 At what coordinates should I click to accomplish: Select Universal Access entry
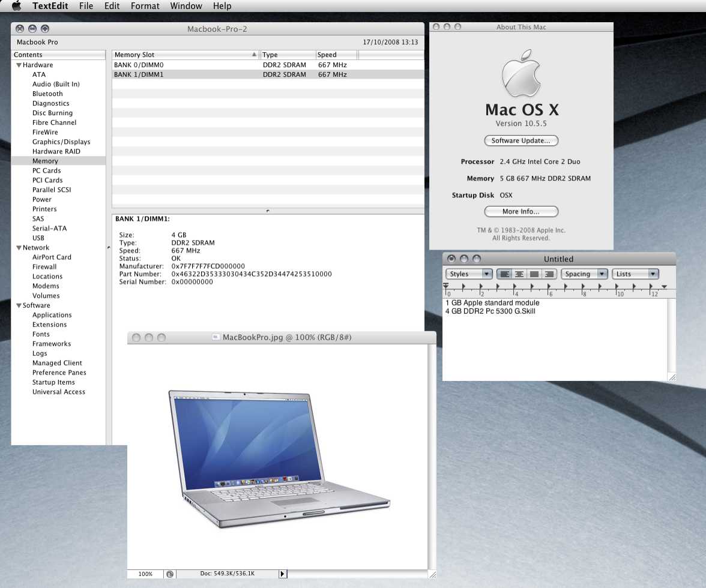[59, 392]
